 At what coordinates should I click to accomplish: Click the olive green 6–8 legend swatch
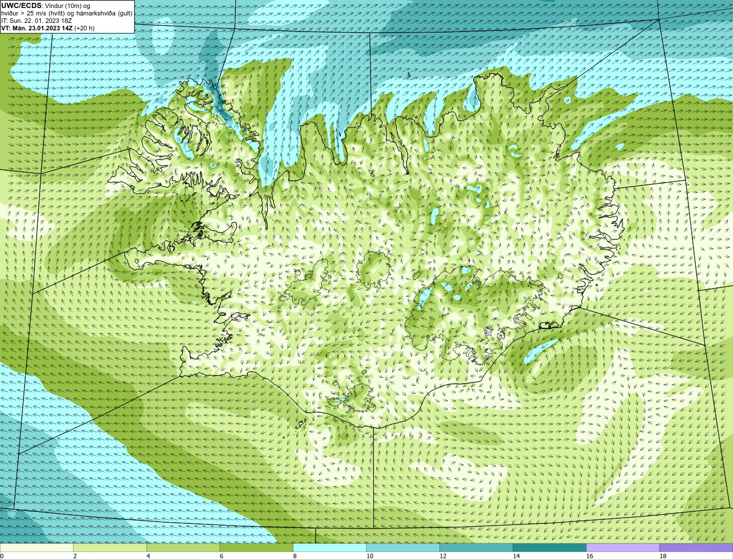pos(257,548)
